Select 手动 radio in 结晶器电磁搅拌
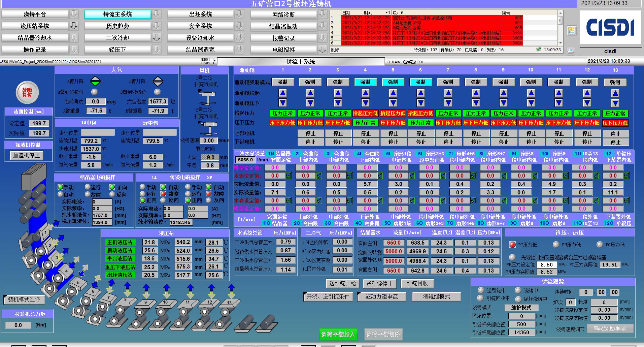The height and width of the screenshot is (347, 644). point(61,187)
